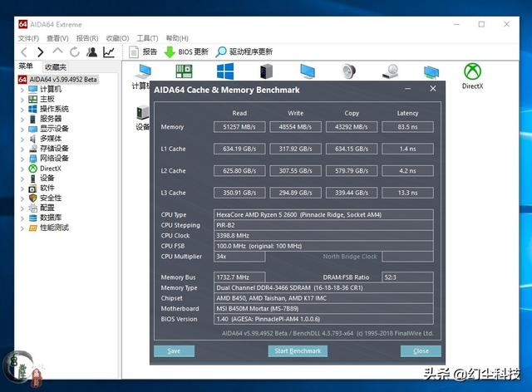Expand the 操作系统 tree node

point(22,110)
